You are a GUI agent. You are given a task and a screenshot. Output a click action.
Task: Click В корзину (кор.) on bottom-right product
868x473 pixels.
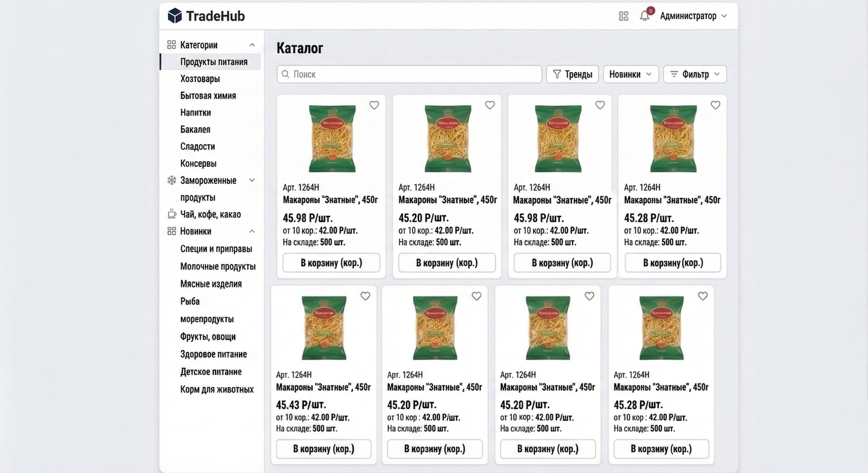661,449
